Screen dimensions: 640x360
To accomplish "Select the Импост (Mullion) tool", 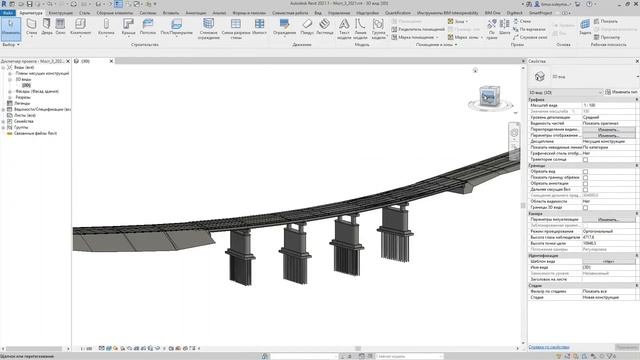I will [259, 27].
